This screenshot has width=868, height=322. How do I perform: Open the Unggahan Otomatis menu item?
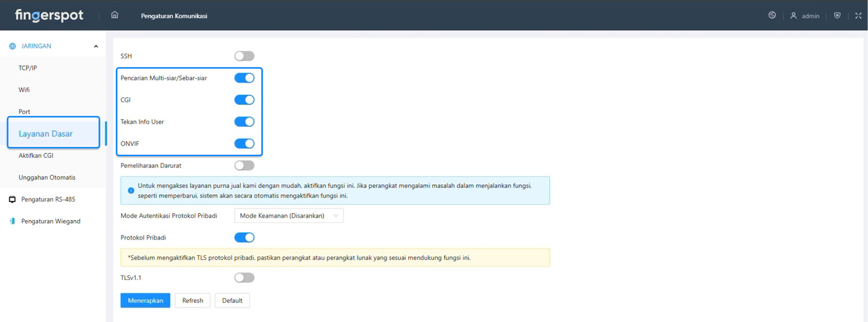click(x=47, y=177)
